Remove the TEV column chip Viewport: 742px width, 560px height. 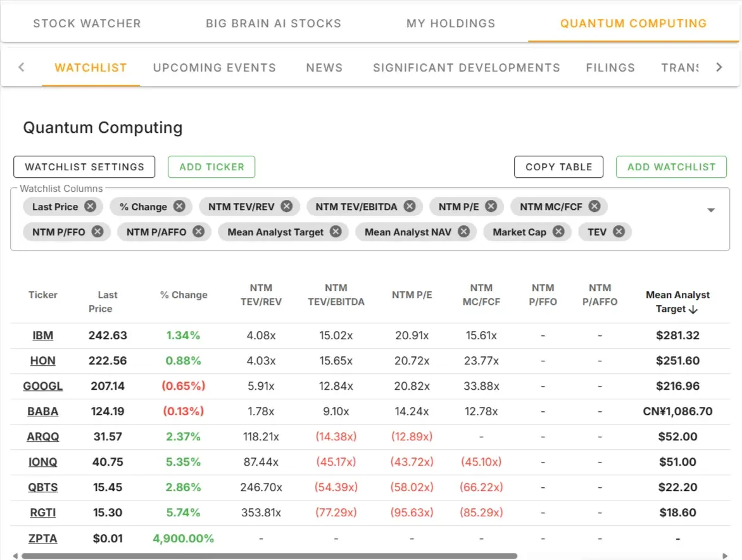pos(619,232)
